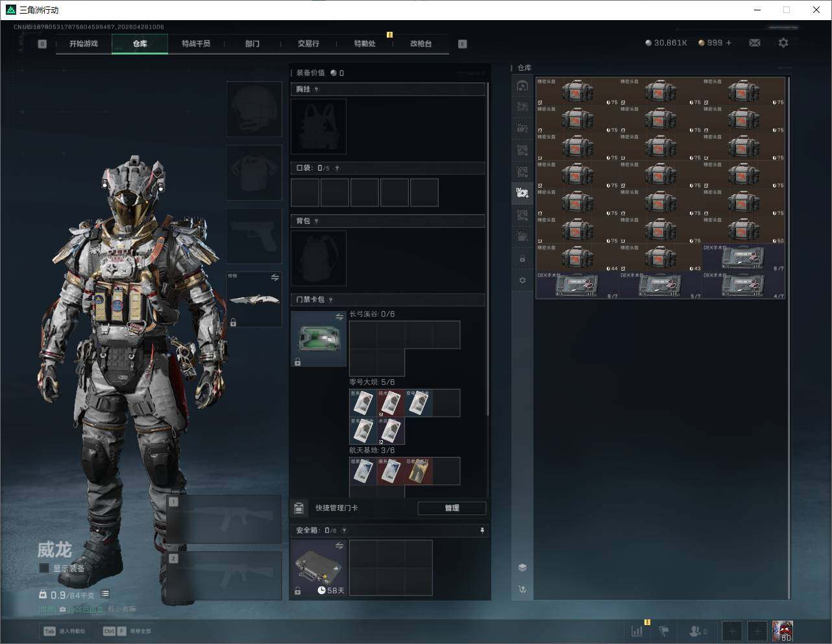
Task: Select the DEK手术包 showing 5/7
Action: (661, 286)
